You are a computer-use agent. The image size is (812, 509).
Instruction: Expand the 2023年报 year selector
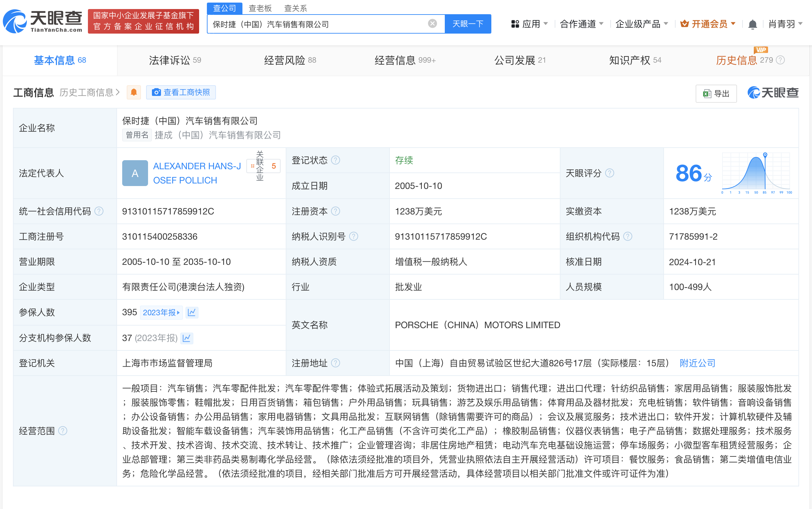[161, 312]
